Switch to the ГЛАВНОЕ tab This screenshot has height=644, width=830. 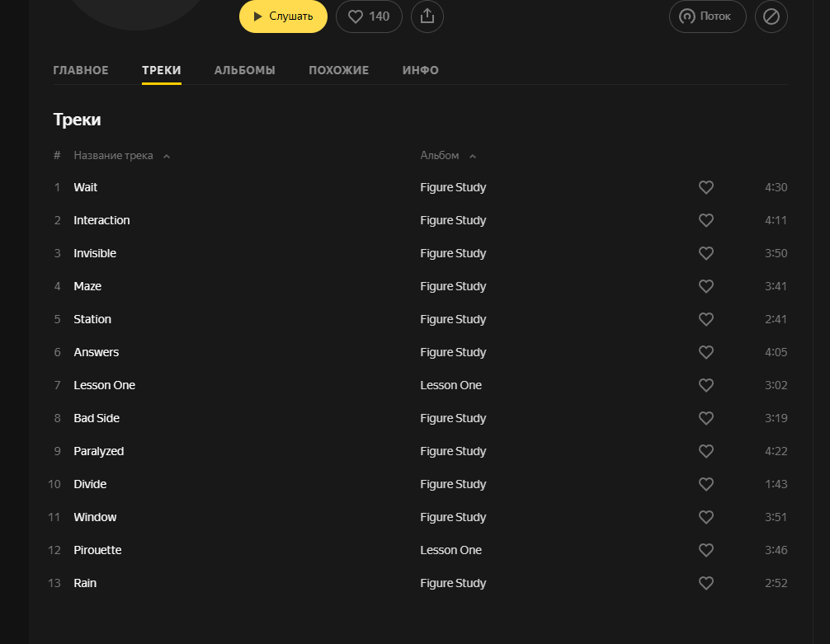(x=81, y=70)
